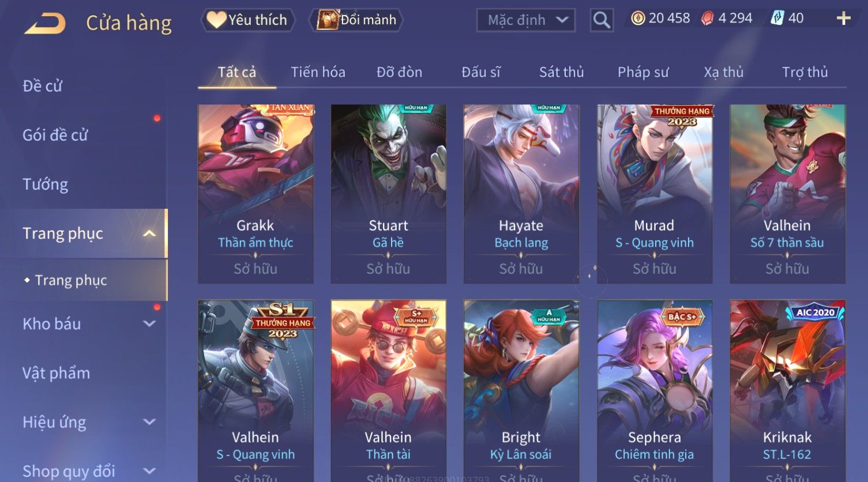
Task: Open Đổi mảnh chest icon
Action: click(x=356, y=20)
